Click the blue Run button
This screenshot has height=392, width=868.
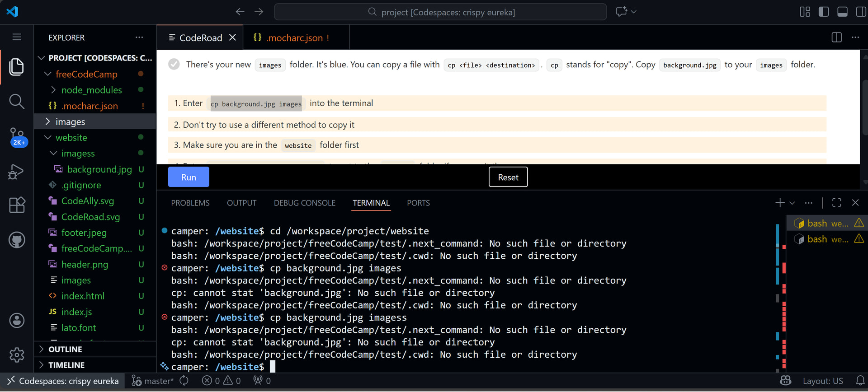click(189, 177)
